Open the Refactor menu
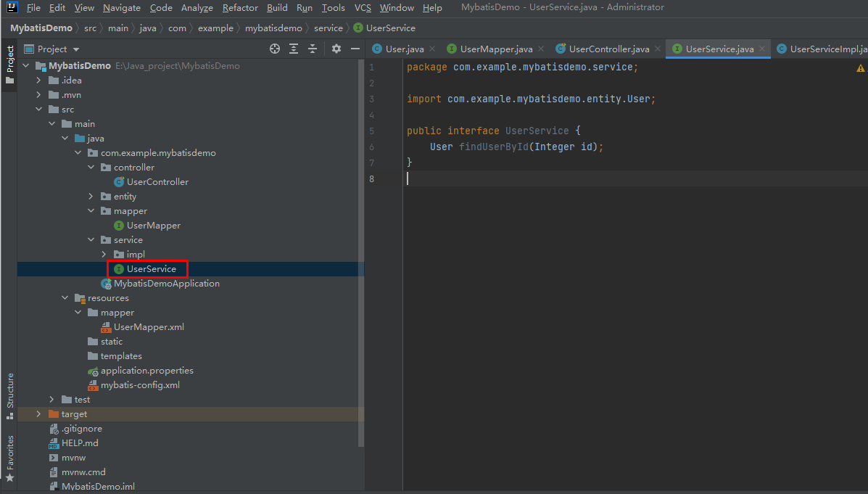This screenshot has height=494, width=868. point(240,8)
